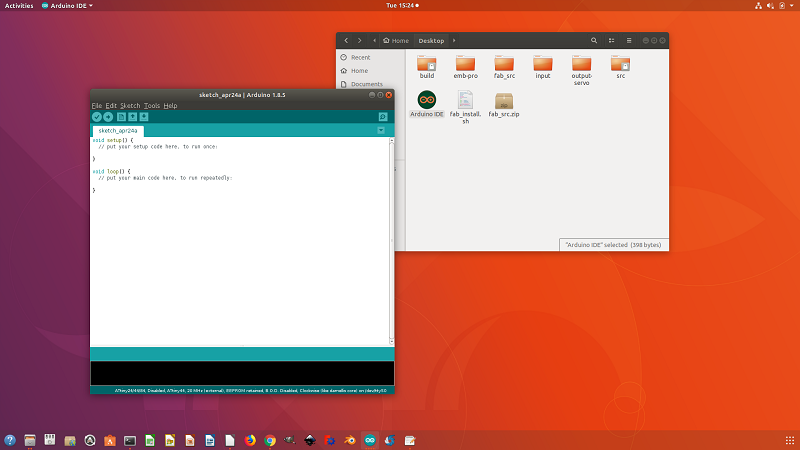This screenshot has height=450, width=800.
Task: Click the clock Tue 15:24 in top bar
Action: point(402,6)
